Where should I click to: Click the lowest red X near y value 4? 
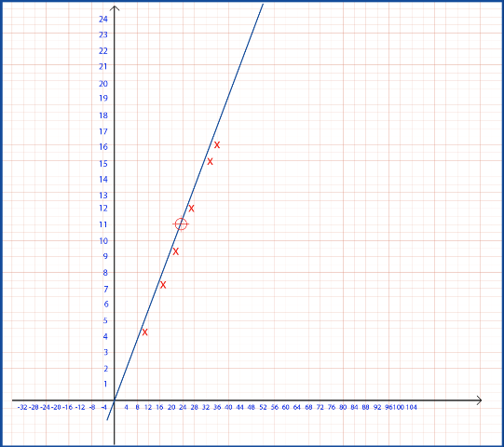click(x=144, y=332)
